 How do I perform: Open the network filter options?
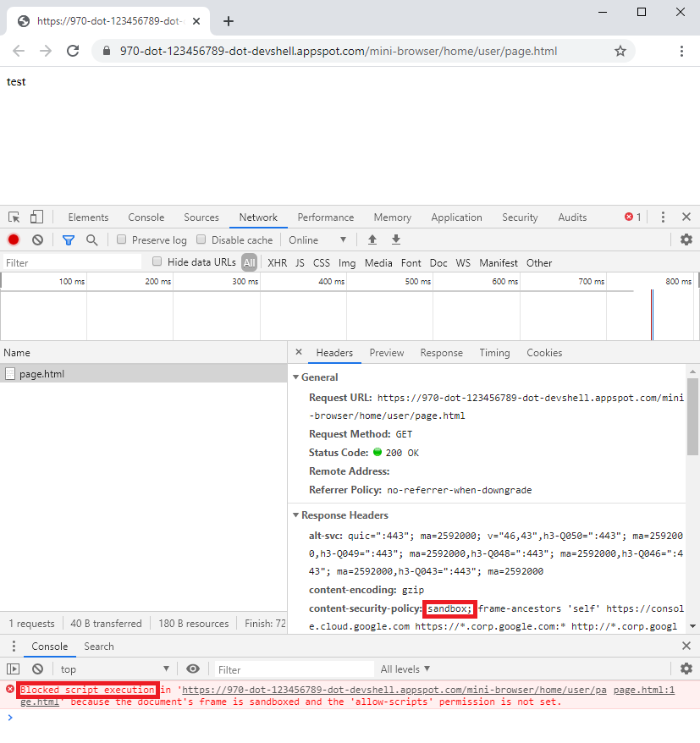pyautogui.click(x=68, y=239)
